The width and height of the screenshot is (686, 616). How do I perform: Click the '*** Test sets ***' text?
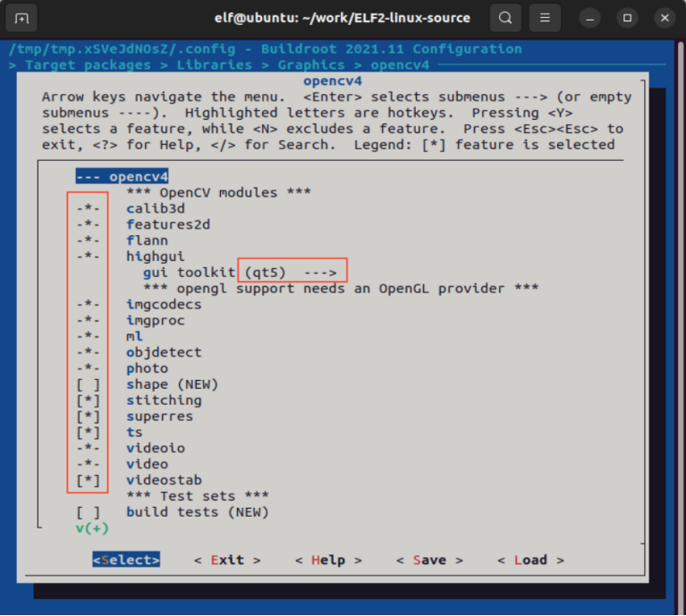(x=198, y=497)
